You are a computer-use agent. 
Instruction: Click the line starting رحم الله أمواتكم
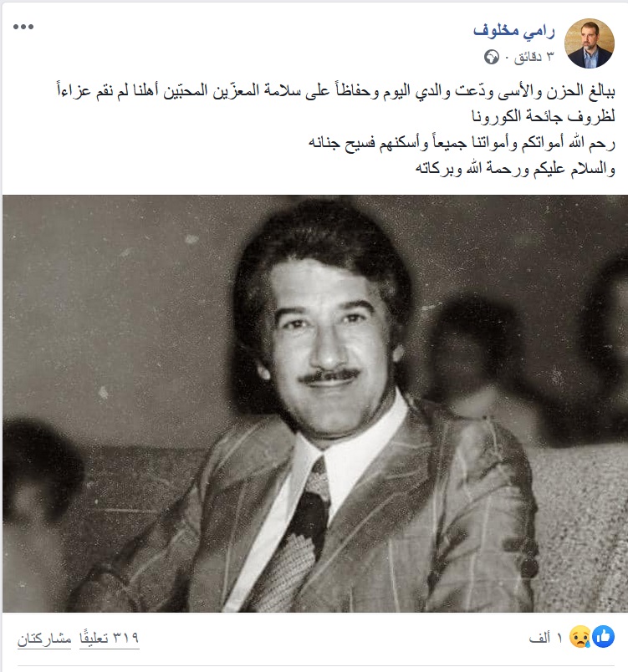coord(462,142)
